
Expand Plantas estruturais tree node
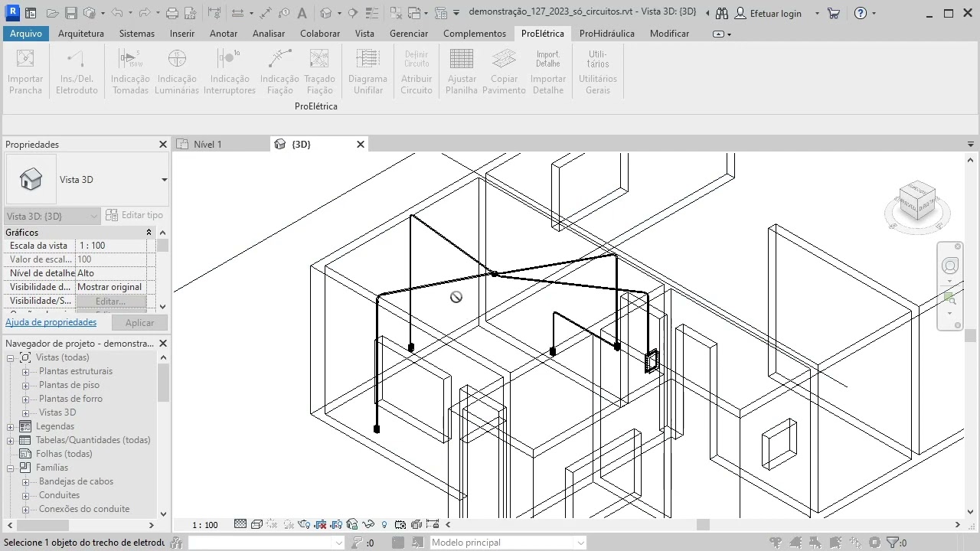point(25,371)
